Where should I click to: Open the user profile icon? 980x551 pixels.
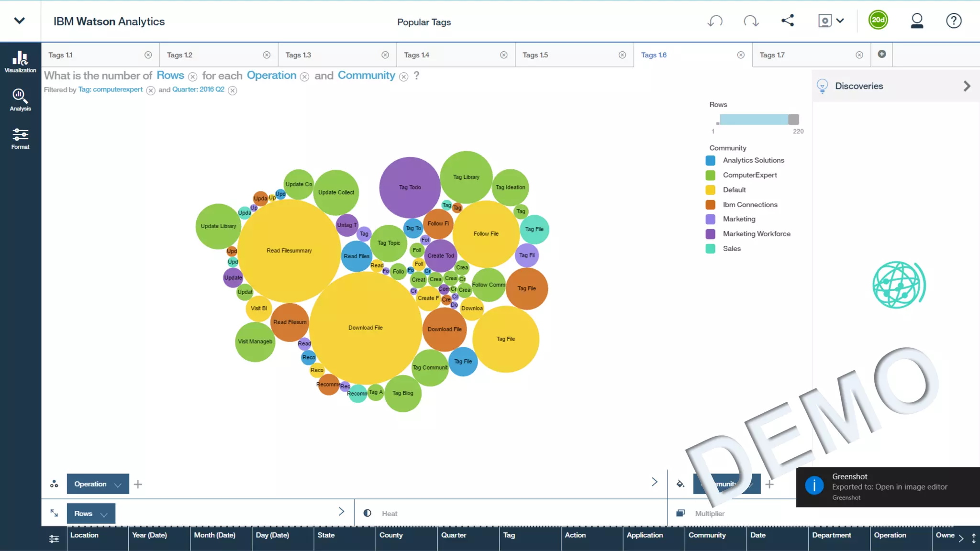(916, 21)
